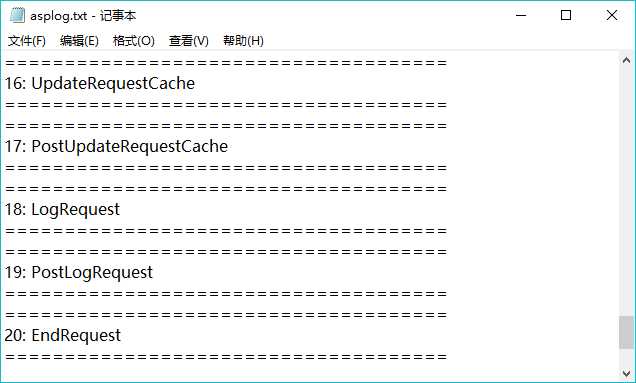Viewport: 636px width, 383px height.
Task: Place cursor in the 17: PostUpdateRequestCache line
Action: [x=116, y=146]
